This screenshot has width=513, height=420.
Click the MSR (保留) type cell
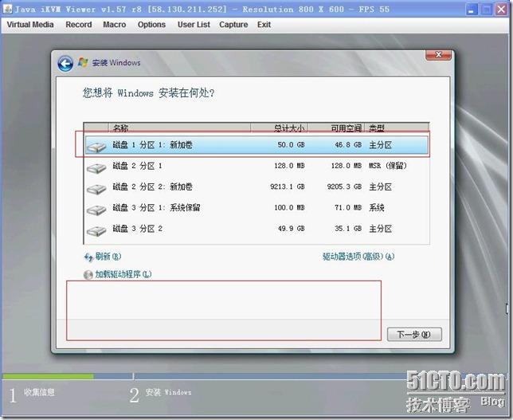pos(388,166)
